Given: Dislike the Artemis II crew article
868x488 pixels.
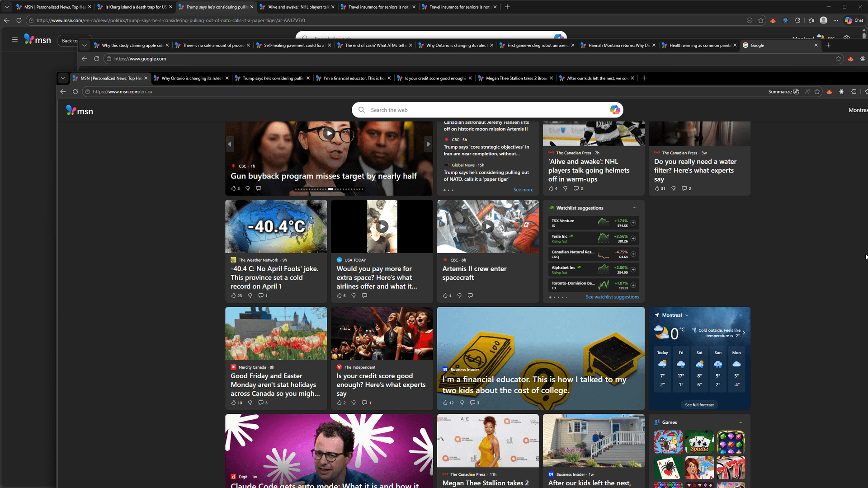Looking at the screenshot, I should [459, 296].
